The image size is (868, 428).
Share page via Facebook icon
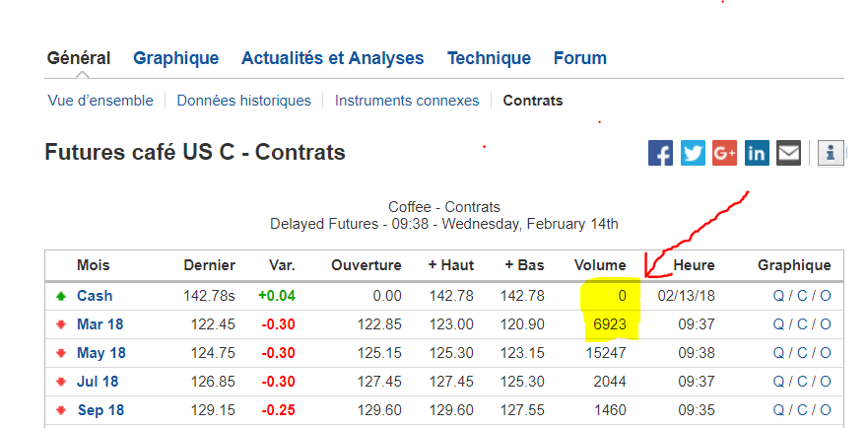point(660,153)
